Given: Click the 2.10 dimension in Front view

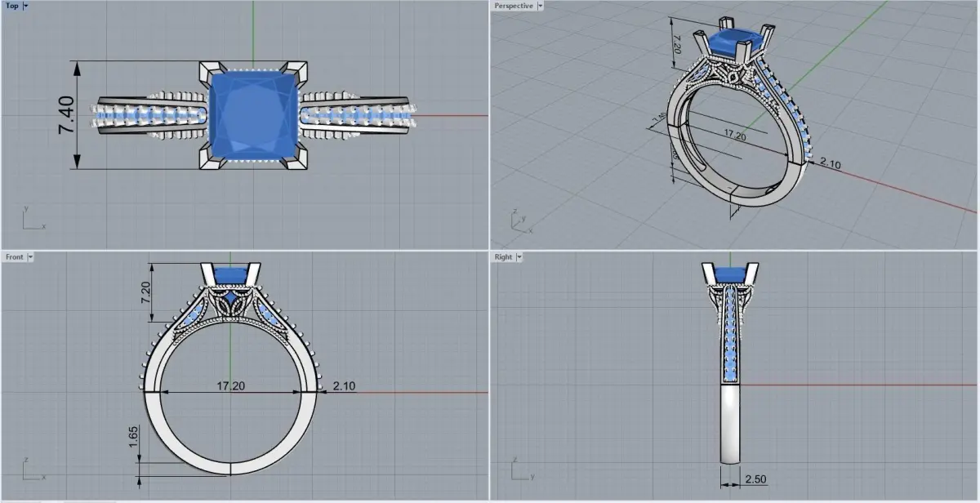Looking at the screenshot, I should click(344, 385).
